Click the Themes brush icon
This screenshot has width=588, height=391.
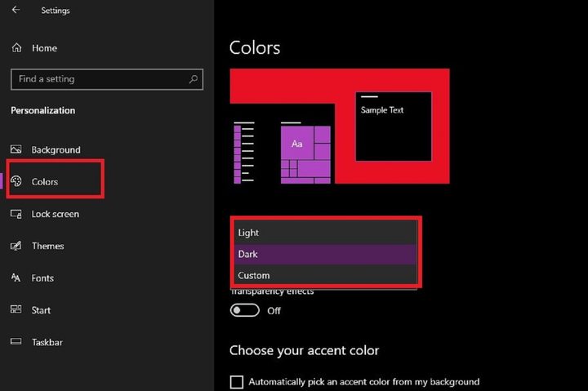click(x=16, y=246)
